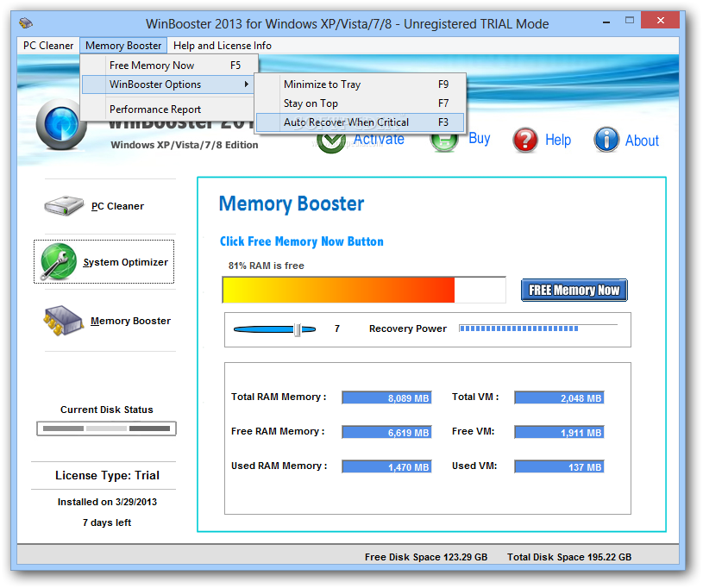The height and width of the screenshot is (588, 703).
Task: Click the recovery power slider handle
Action: tap(297, 329)
